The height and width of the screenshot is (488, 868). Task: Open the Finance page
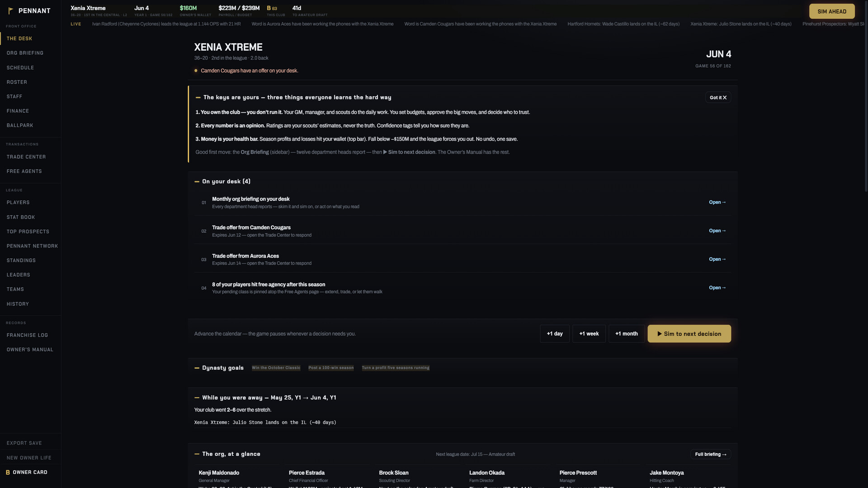31,111
